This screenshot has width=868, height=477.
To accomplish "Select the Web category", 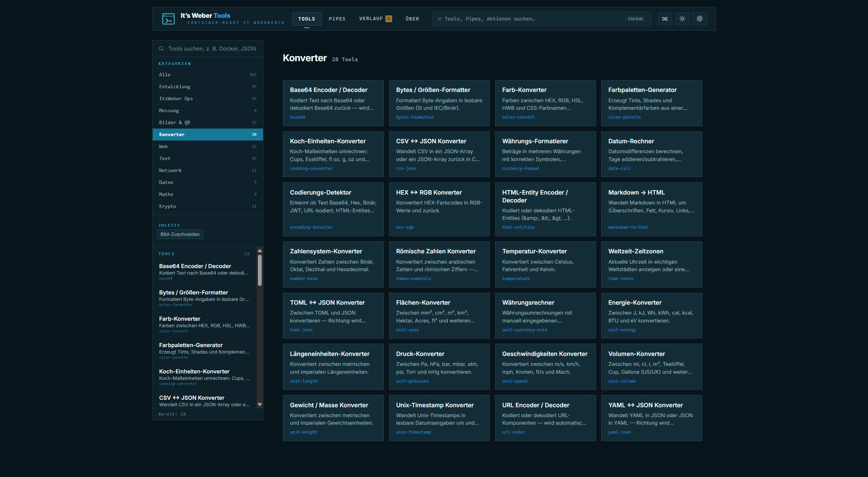I will click(x=208, y=146).
